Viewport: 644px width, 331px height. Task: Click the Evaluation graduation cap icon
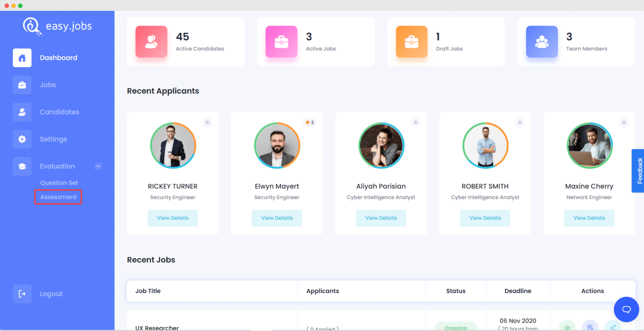[x=22, y=167]
